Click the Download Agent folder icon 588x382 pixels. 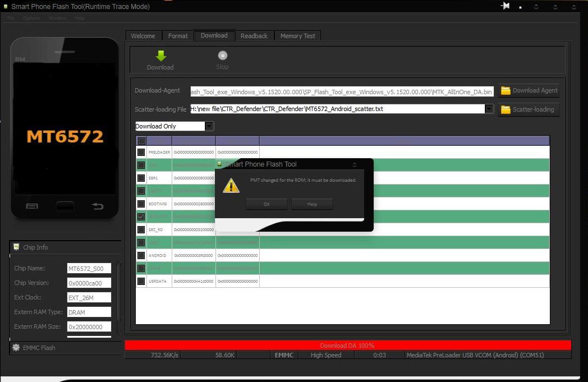pos(506,90)
